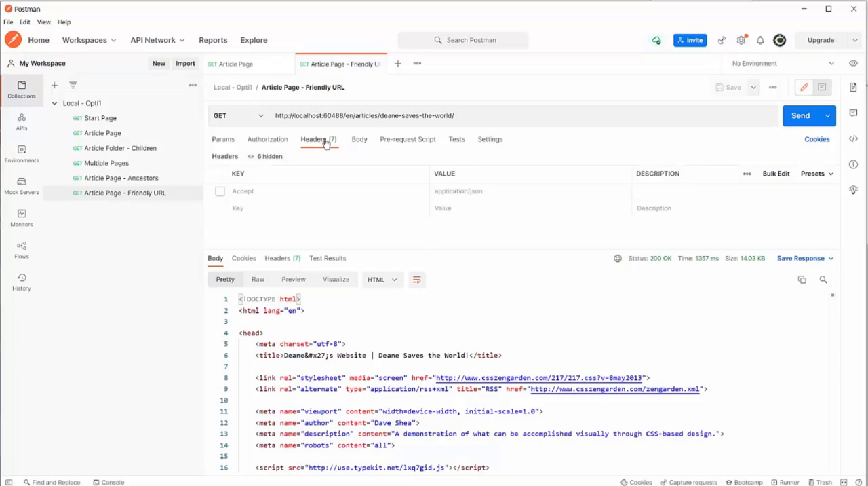Screen dimensions: 868x486
Task: Open the Mock Servers sidebar icon
Action: point(21,185)
